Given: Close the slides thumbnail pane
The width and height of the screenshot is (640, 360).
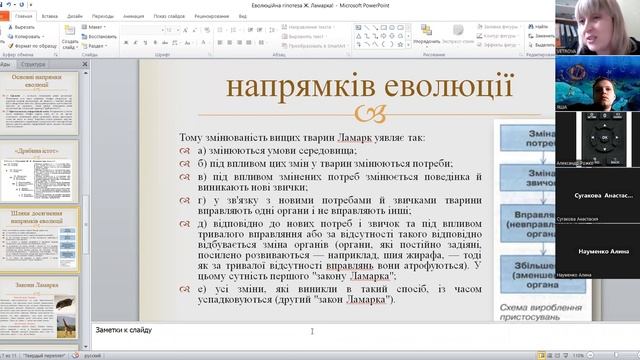Looking at the screenshot, I should [x=85, y=64].
